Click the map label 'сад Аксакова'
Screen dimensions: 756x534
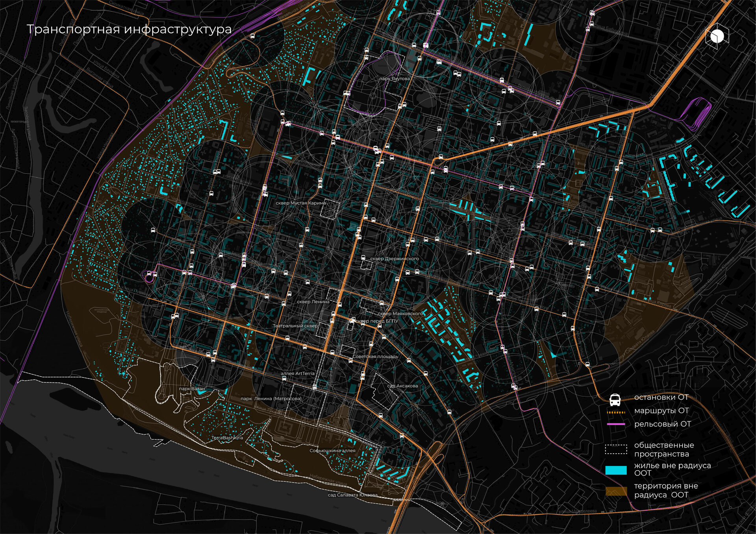pos(402,386)
